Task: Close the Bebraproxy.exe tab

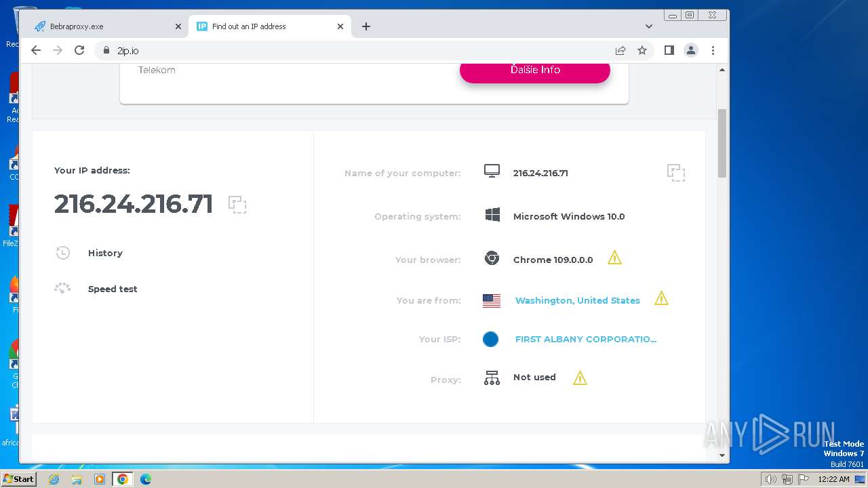Action: 178,26
